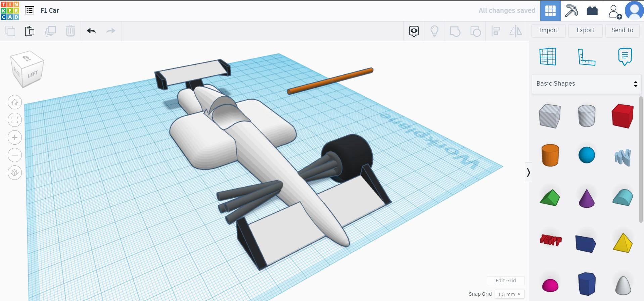Click the Paste toolbar icon
644x301 pixels.
pos(30,31)
